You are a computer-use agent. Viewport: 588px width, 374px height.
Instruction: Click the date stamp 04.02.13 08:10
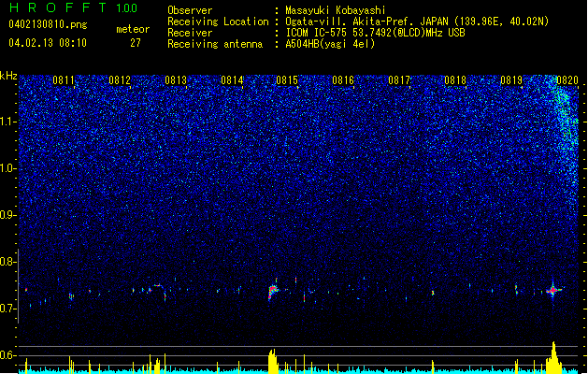tap(48, 42)
